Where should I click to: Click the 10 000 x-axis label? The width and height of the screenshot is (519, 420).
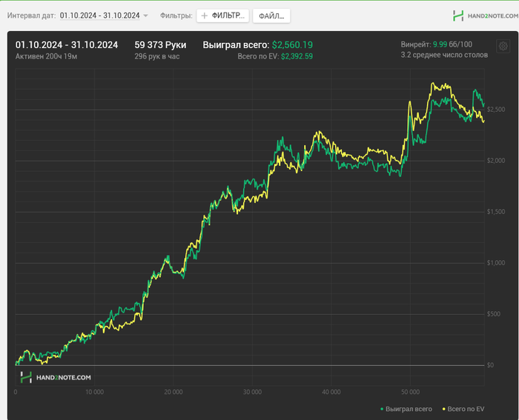pos(94,392)
